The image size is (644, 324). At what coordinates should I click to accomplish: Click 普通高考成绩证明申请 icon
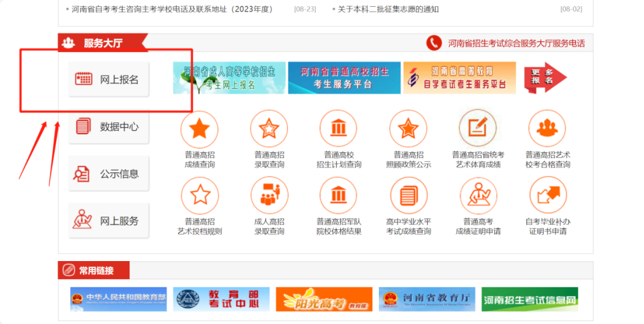click(478, 196)
